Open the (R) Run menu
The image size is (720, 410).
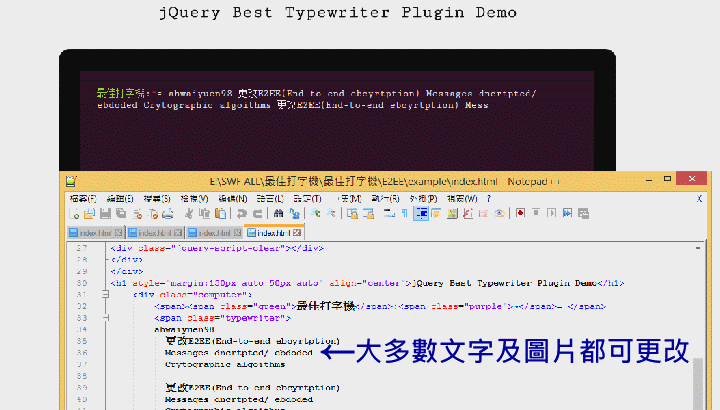(x=385, y=199)
